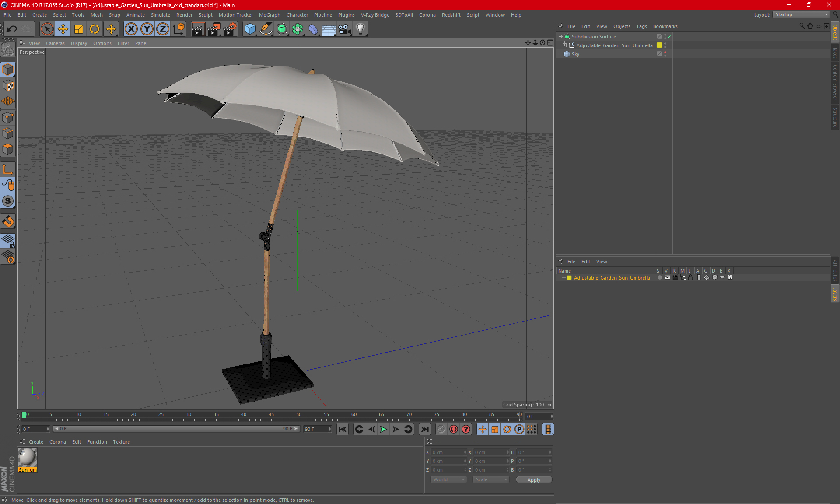This screenshot has width=840, height=504.
Task: Open the Scale mode dropdown
Action: pyautogui.click(x=491, y=479)
